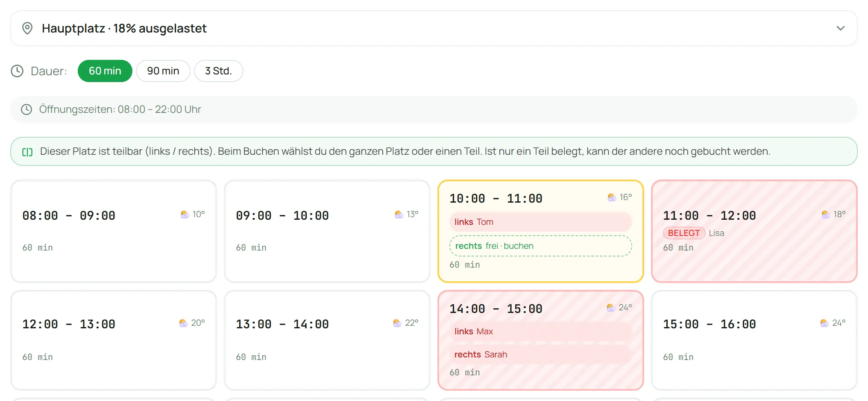Click weather icon in 15:00 - 16:00 card
868x401 pixels.
tap(824, 323)
